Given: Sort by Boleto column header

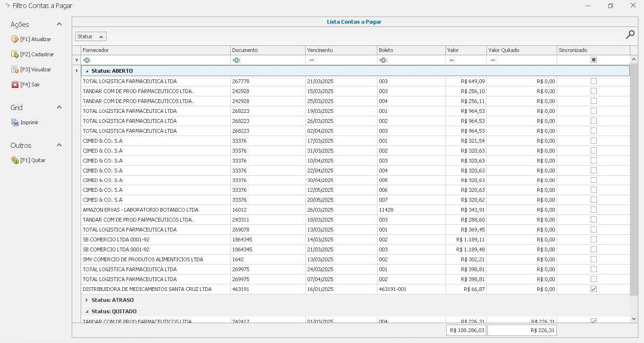Looking at the screenshot, I should [x=411, y=50].
